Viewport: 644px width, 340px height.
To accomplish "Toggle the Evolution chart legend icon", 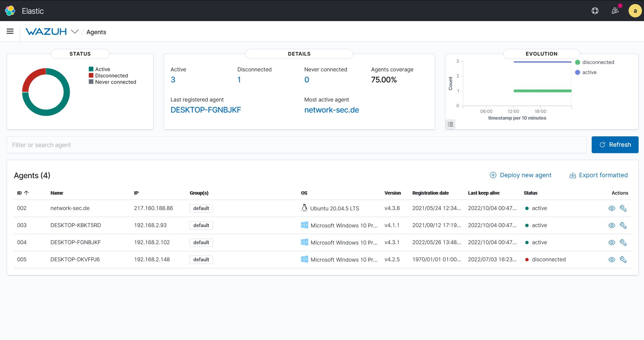I will pyautogui.click(x=450, y=124).
